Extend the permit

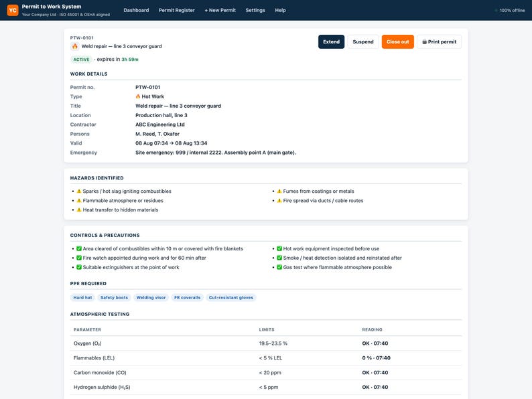coord(331,42)
